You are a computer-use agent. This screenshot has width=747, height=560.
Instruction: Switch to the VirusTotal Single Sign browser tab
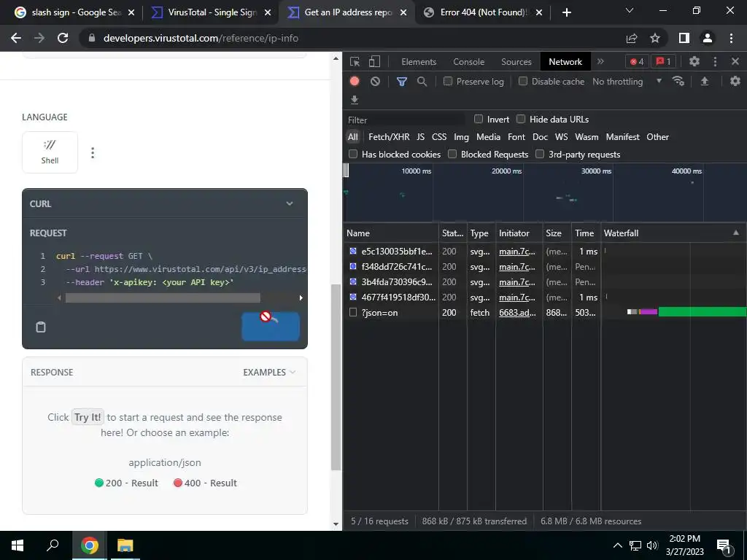212,12
